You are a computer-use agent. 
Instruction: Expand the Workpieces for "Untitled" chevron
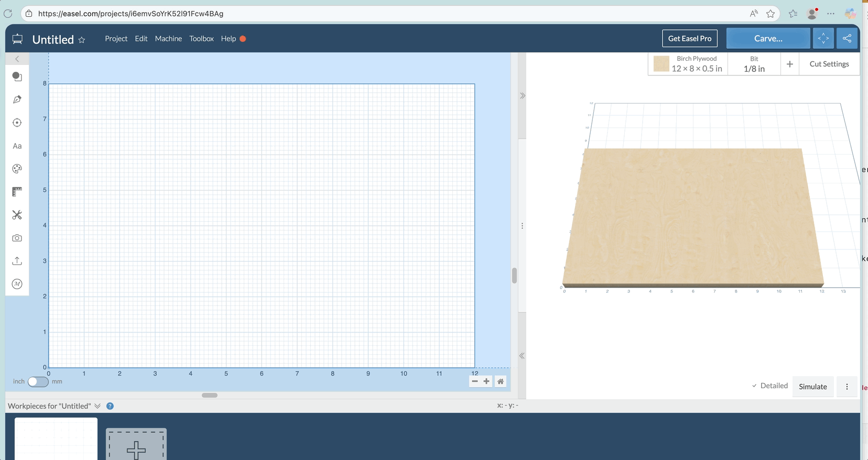[x=97, y=406]
